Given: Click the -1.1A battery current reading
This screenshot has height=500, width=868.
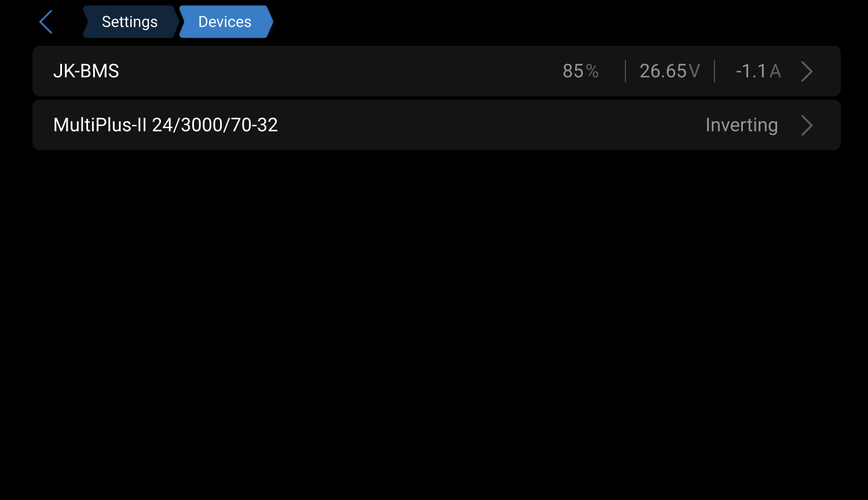Looking at the screenshot, I should pos(758,71).
